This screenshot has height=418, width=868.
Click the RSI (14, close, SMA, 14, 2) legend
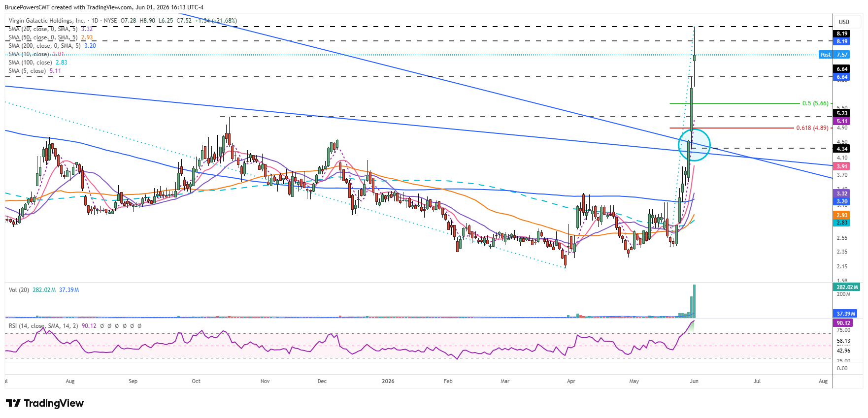click(75, 326)
